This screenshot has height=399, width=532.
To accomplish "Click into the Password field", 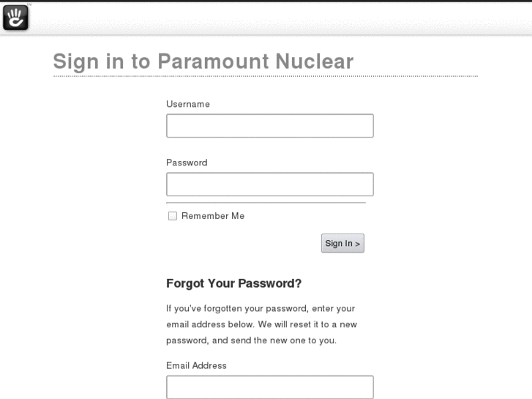I will point(269,184).
